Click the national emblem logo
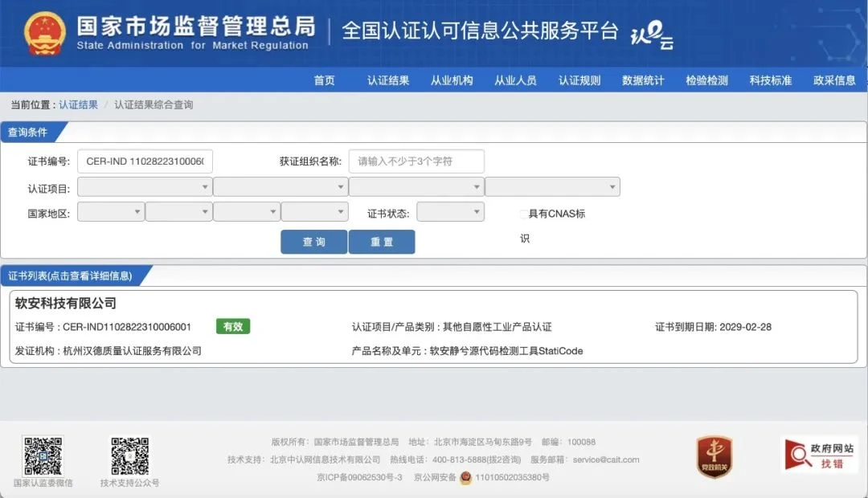This screenshot has height=498, width=868. click(x=45, y=33)
